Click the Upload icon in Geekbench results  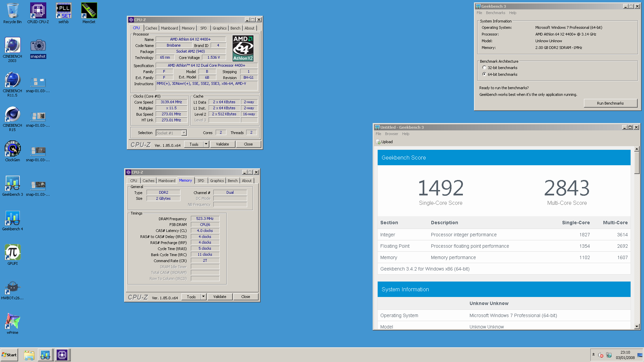(378, 142)
